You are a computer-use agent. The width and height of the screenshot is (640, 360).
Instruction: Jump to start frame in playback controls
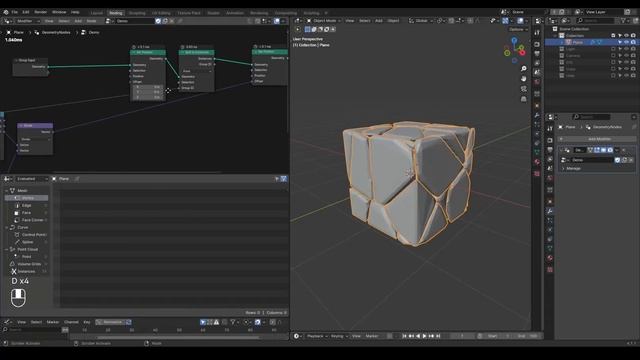point(404,336)
